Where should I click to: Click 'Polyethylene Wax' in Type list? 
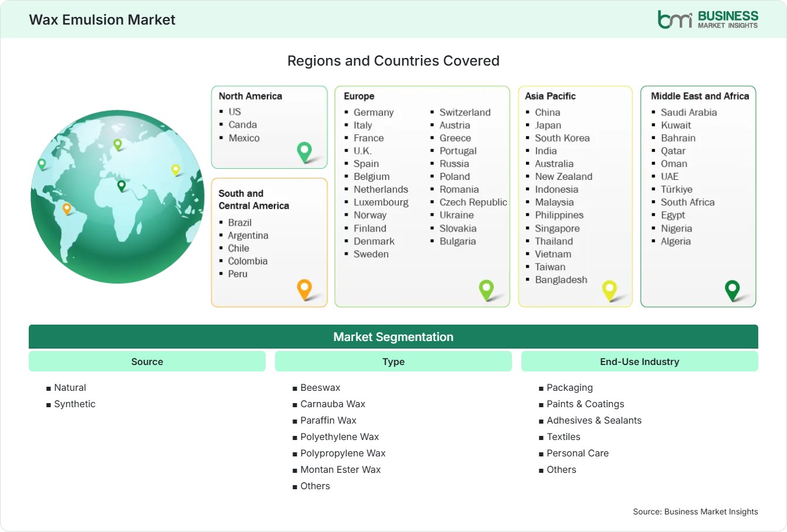pos(340,436)
